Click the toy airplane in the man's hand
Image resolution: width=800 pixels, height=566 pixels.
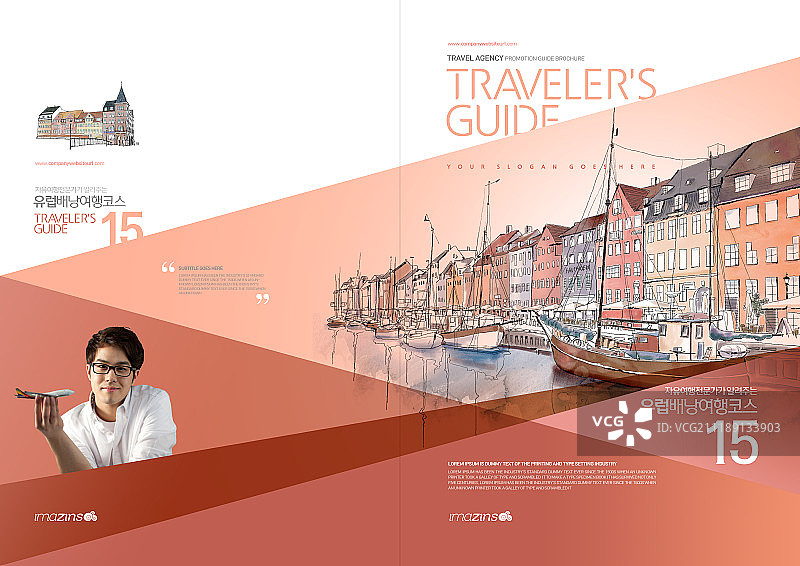tap(44, 393)
